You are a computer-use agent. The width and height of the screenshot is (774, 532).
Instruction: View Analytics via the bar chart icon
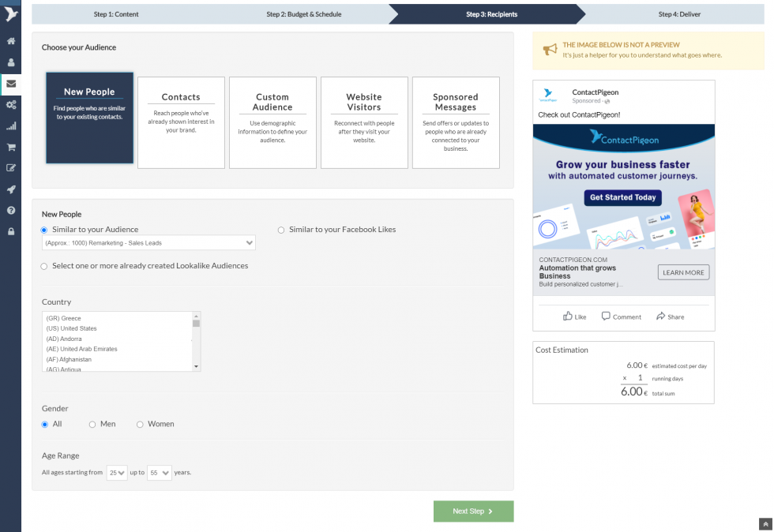(10, 126)
